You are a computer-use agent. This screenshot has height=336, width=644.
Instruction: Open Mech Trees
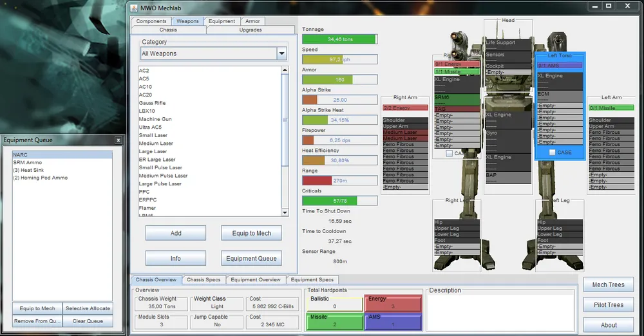(x=608, y=285)
